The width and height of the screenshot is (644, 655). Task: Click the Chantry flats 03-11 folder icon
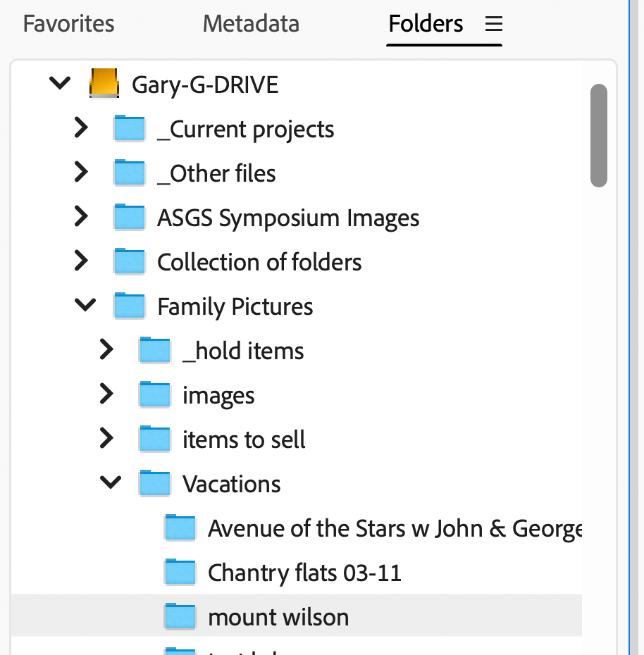pyautogui.click(x=180, y=571)
